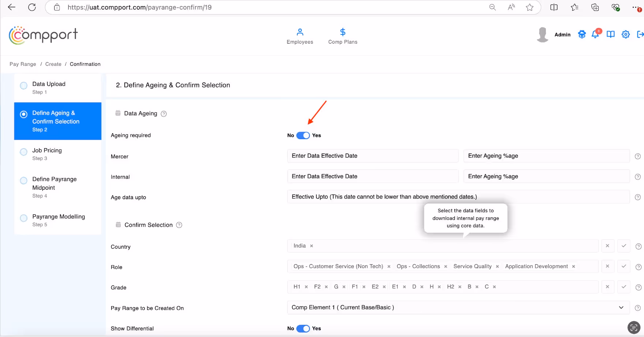Go to Pay Range breadcrumb

23,64
